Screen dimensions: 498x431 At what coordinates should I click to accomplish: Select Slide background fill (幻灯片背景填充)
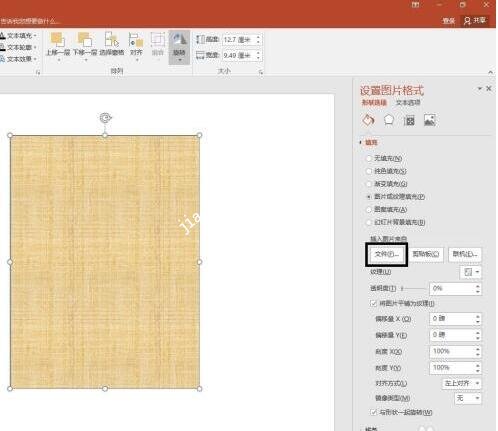point(369,222)
